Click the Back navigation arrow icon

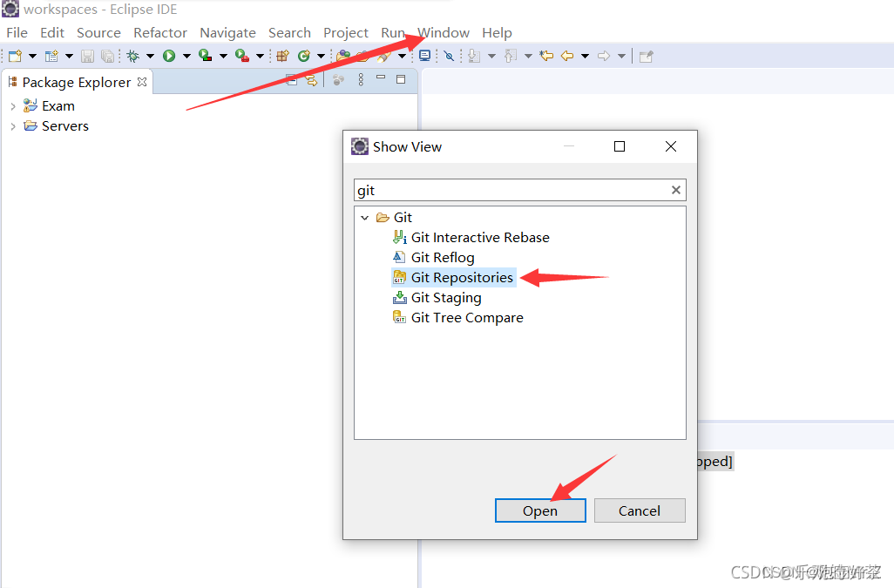pyautogui.click(x=566, y=56)
